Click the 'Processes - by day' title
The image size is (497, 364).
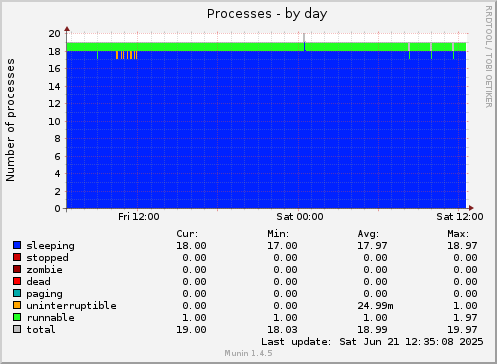[x=267, y=14]
